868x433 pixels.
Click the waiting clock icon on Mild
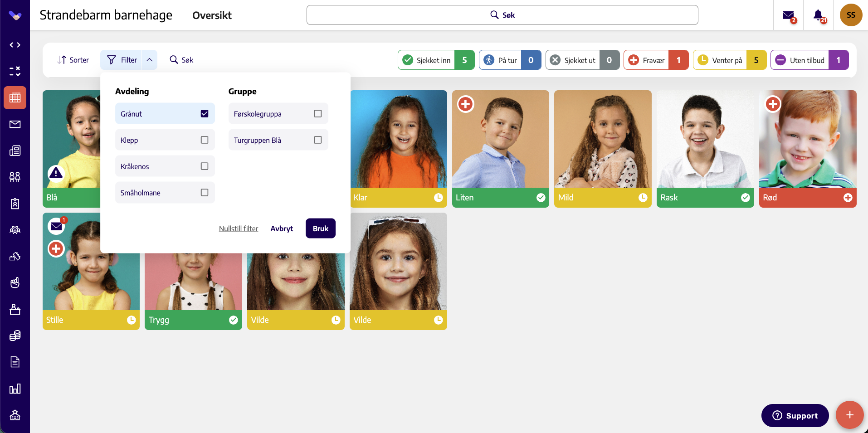[x=643, y=198]
